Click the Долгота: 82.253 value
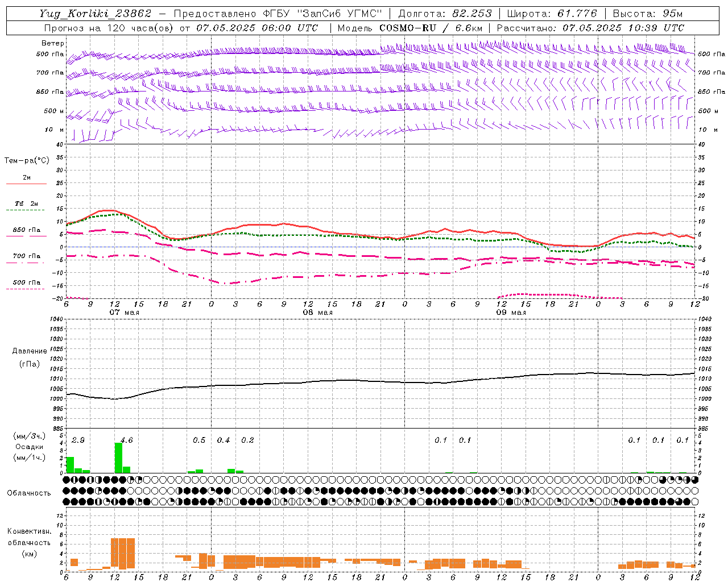The width and height of the screenshot is (728, 582). [445, 14]
